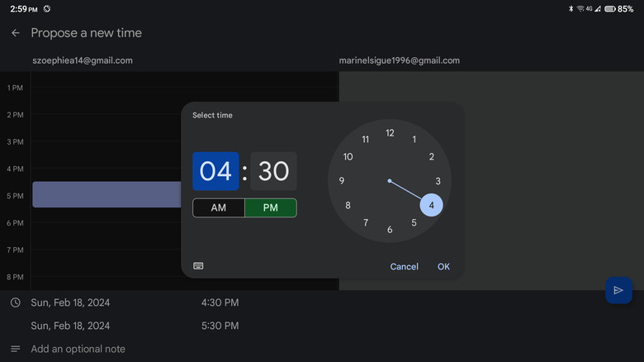Select PM in the time picker
The image size is (644, 362).
271,207
